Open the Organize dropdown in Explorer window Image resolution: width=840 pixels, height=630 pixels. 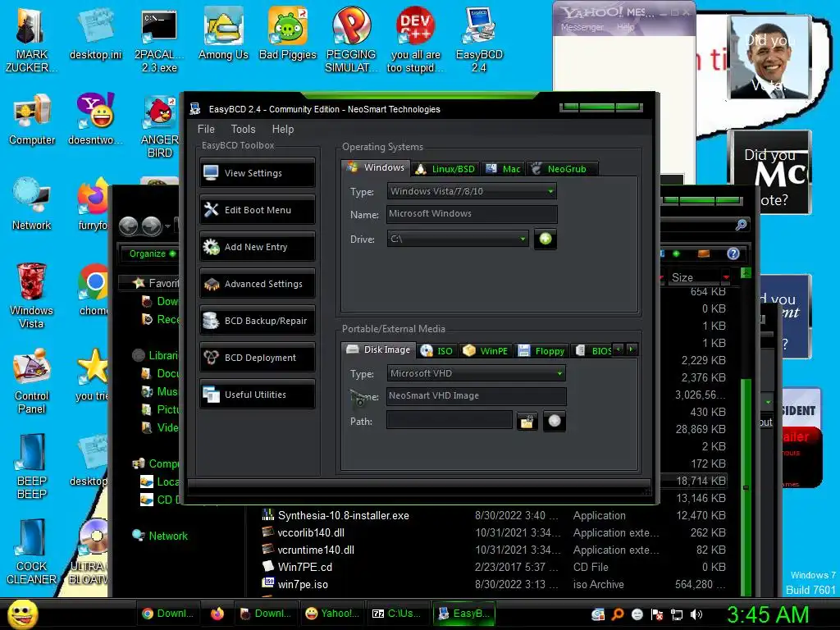152,253
